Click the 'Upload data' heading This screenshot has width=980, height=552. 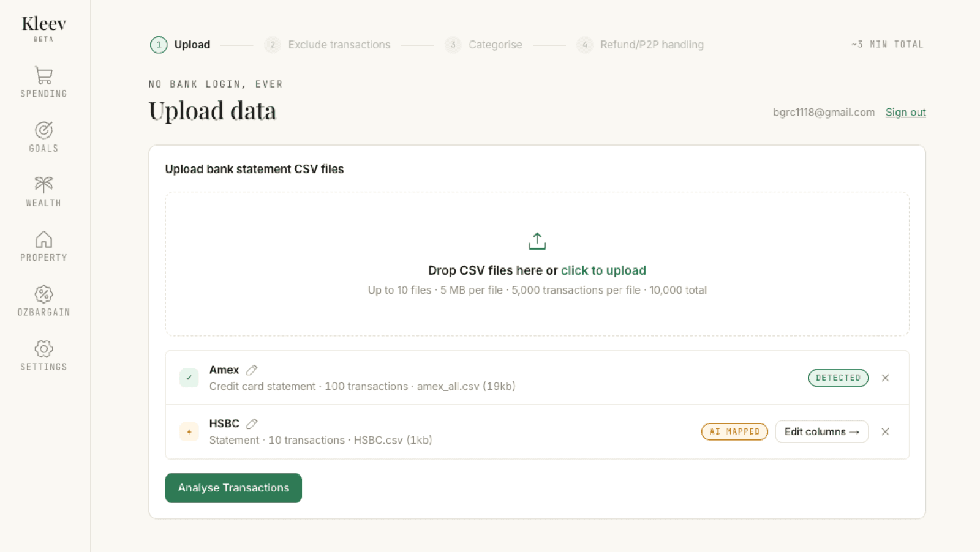[x=213, y=111]
